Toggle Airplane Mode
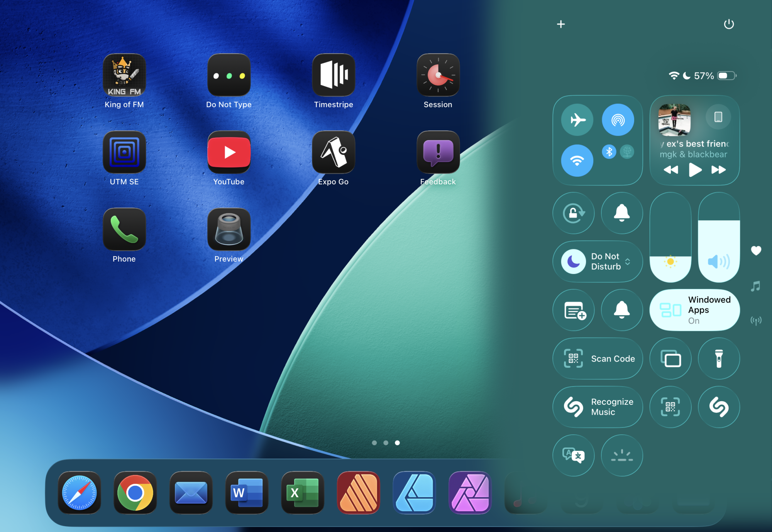772x532 pixels. tap(577, 120)
